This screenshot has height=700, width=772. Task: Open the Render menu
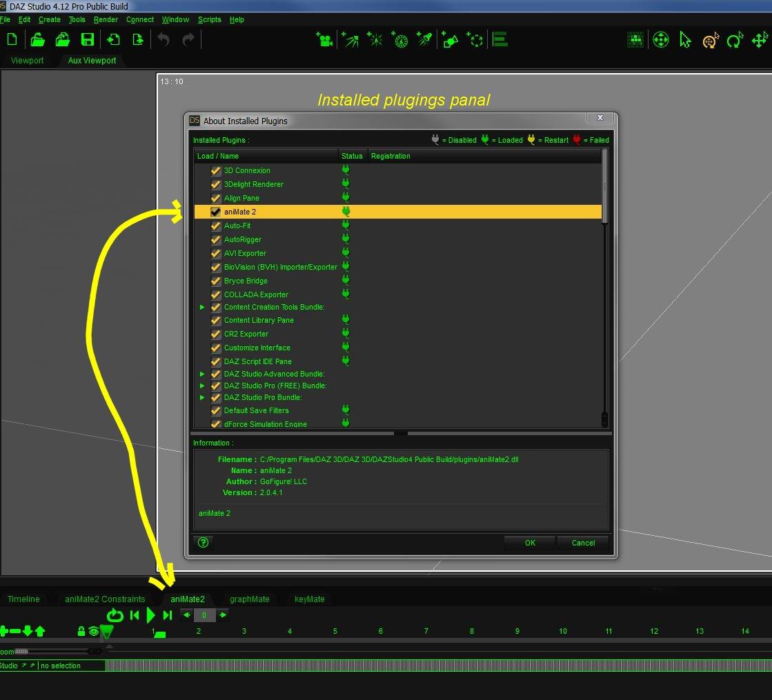pyautogui.click(x=106, y=20)
